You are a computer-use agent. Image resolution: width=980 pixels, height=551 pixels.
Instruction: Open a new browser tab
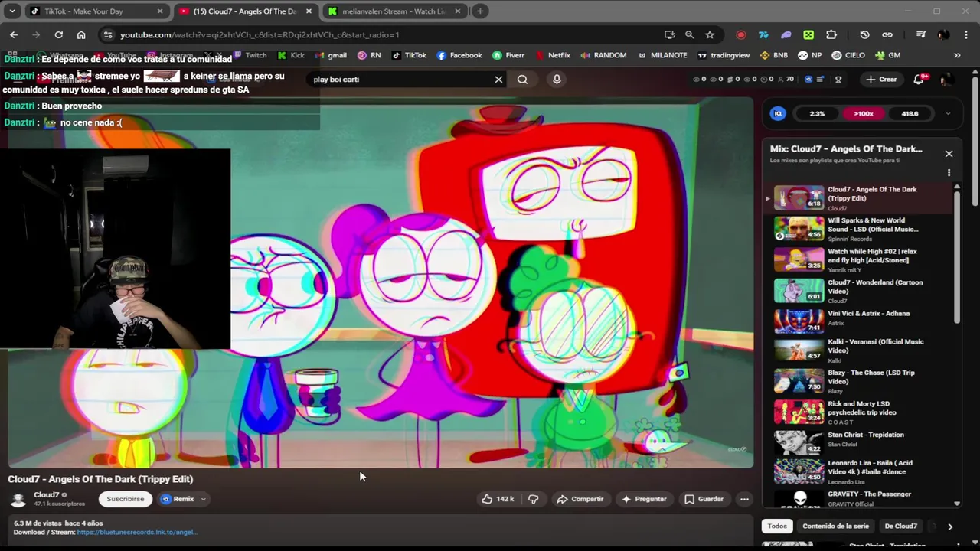[480, 11]
